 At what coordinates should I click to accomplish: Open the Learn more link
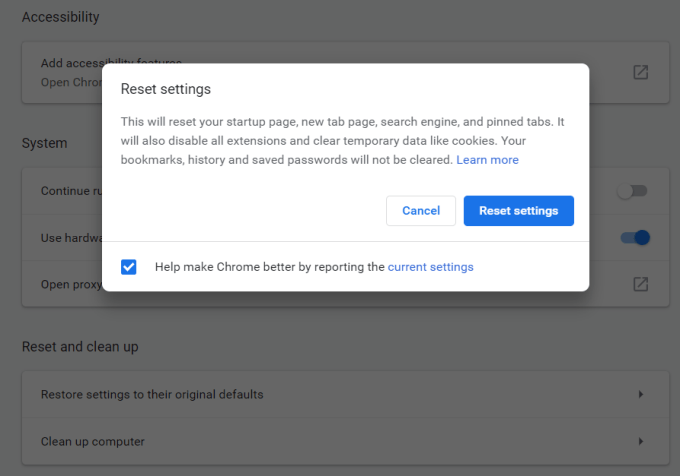coord(487,160)
